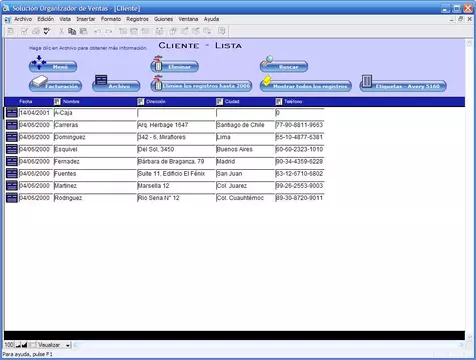The image size is (476, 360).
Task: Sort by the Teléfono column icon
Action: click(x=279, y=101)
